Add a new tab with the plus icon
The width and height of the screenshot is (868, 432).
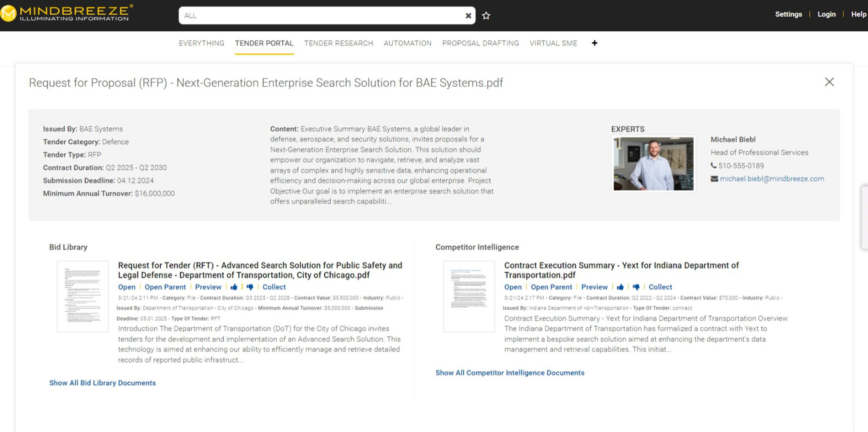click(x=594, y=43)
